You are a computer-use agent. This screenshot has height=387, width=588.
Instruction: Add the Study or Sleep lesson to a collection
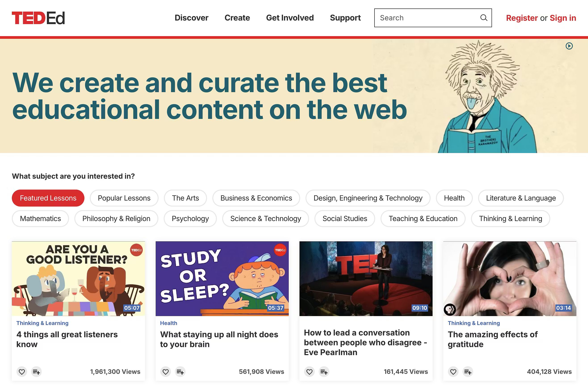coord(180,372)
